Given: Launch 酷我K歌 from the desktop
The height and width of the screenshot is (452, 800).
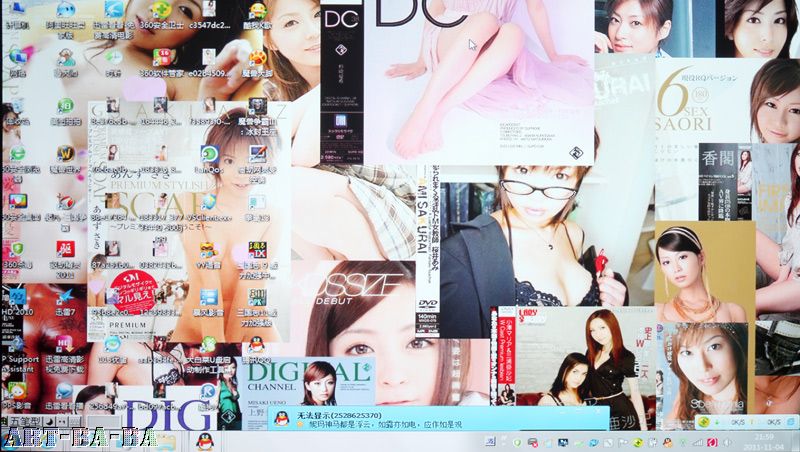Looking at the screenshot, I should click(x=258, y=14).
